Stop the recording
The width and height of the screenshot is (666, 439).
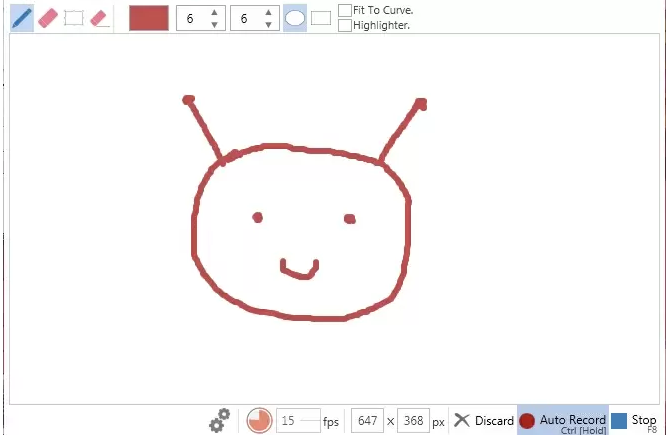point(635,421)
